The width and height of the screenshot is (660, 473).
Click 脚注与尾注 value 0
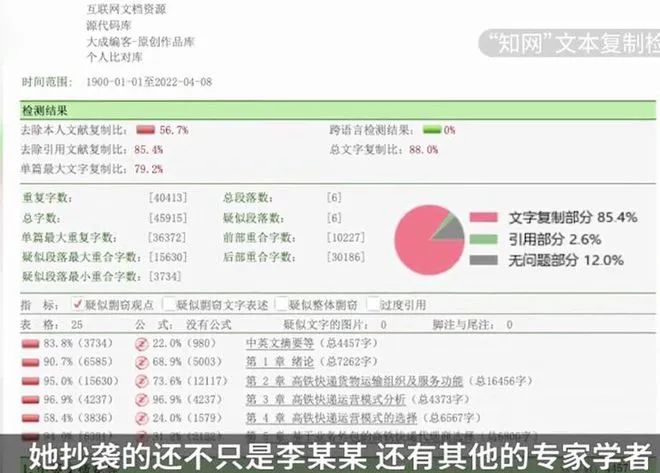tap(510, 325)
